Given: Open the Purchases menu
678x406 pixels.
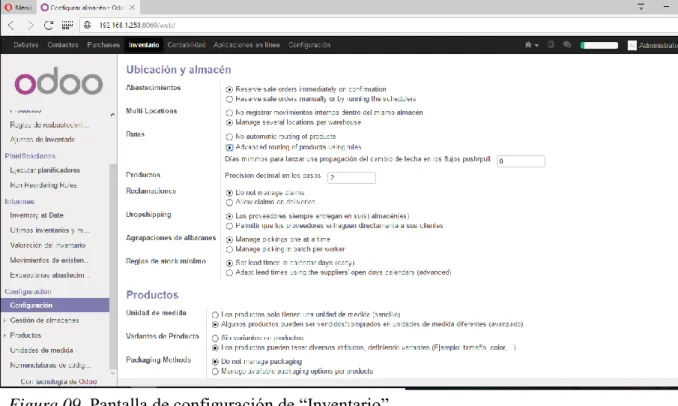Looking at the screenshot, I should pyautogui.click(x=103, y=45).
